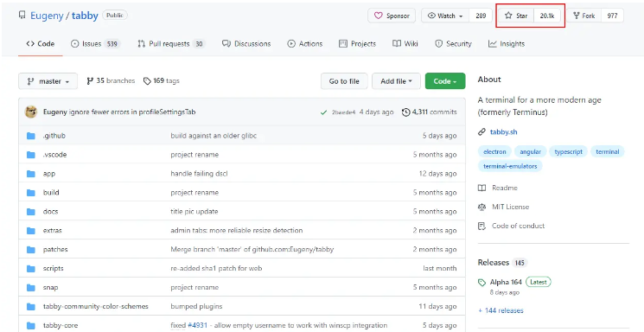The image size is (644, 332).
Task: Click Eugeny's avatar in the commit bar
Action: [x=31, y=112]
